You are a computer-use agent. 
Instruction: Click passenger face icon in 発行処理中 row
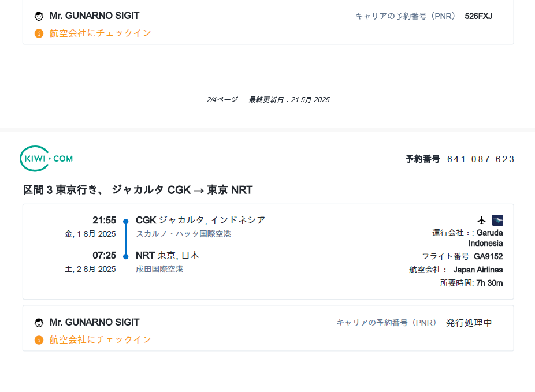39,323
